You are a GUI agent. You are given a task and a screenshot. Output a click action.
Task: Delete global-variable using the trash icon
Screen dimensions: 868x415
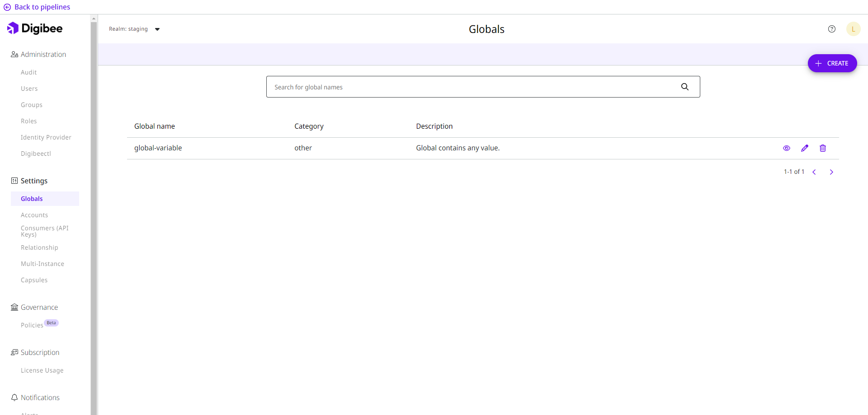click(x=823, y=148)
